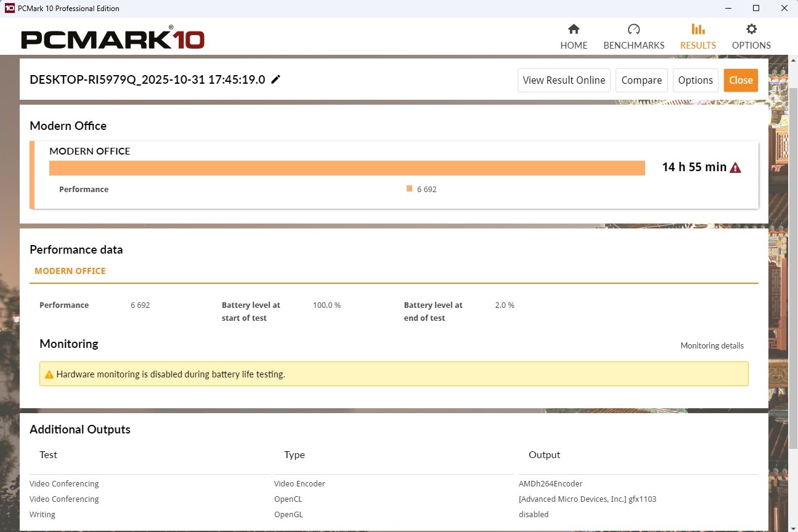Click the 'Test' column header
Viewport: 798px width, 532px height.
tap(48, 455)
